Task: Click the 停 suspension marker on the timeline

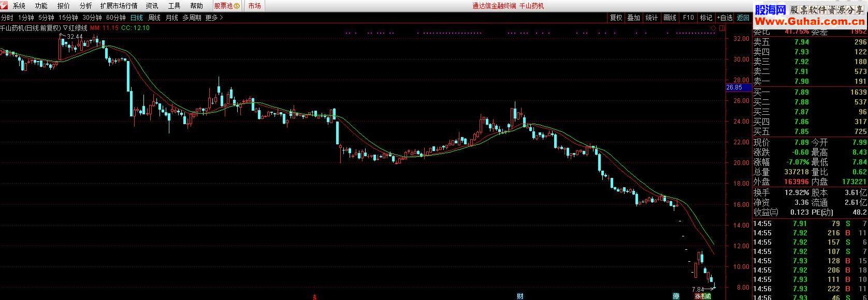Action: point(676,296)
